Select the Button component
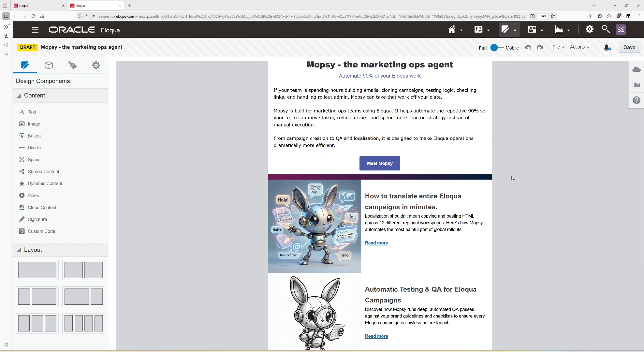Image resolution: width=644 pixels, height=352 pixels. tap(30, 136)
